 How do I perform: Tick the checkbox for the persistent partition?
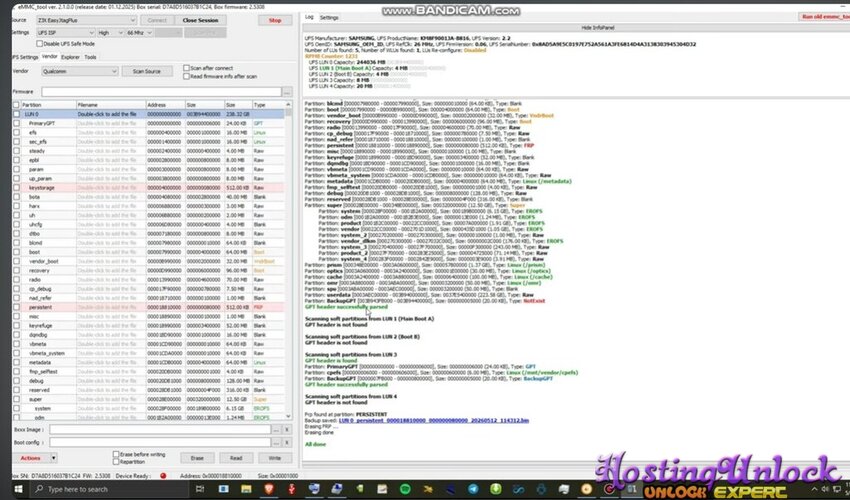pos(16,307)
